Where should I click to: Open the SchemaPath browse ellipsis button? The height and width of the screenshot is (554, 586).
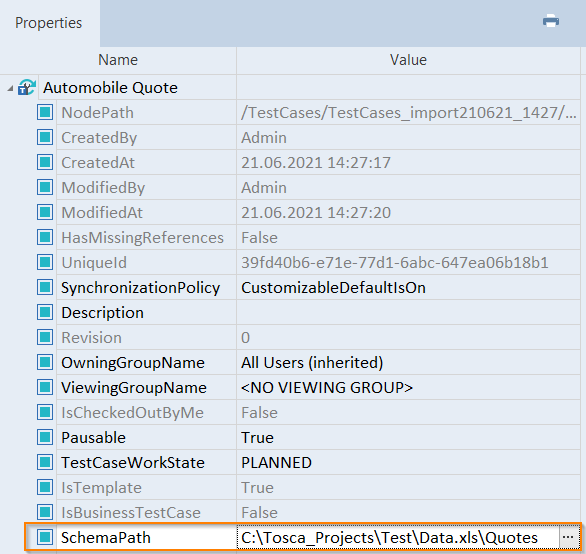[x=568, y=537]
